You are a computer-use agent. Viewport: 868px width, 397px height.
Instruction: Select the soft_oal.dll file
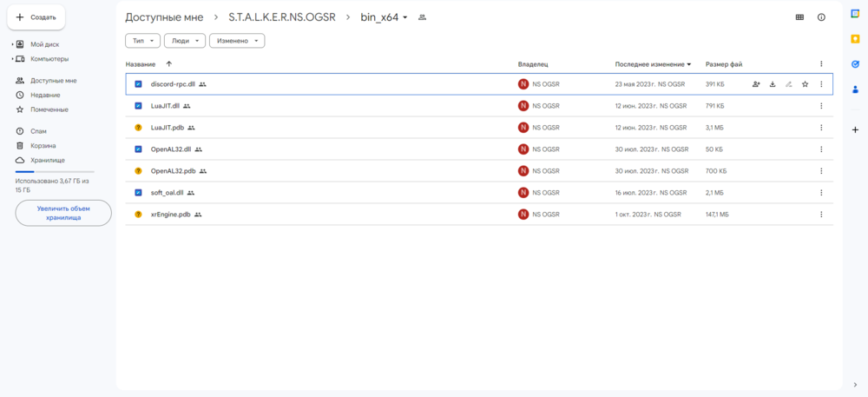479,193
